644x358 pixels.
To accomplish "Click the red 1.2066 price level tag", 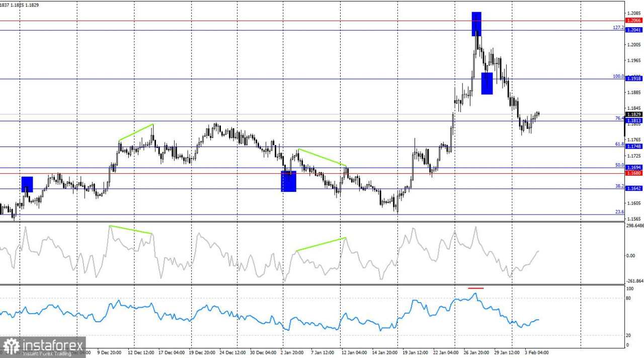I will click(633, 21).
